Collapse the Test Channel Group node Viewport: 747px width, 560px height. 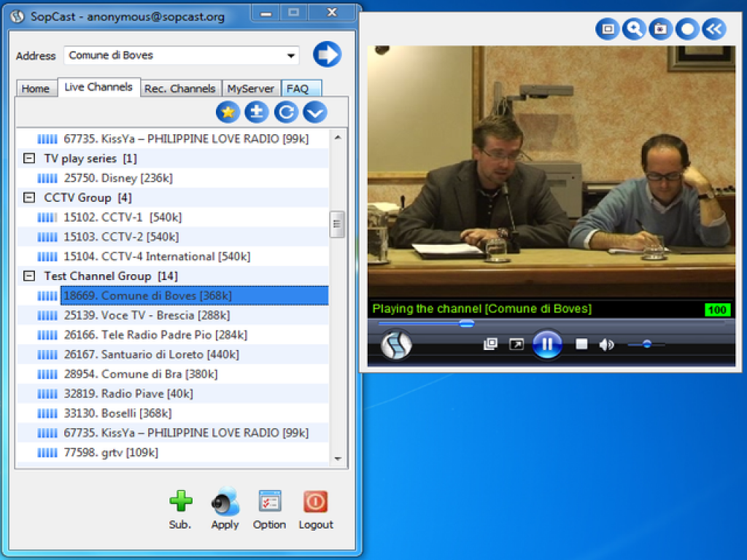coord(29,276)
